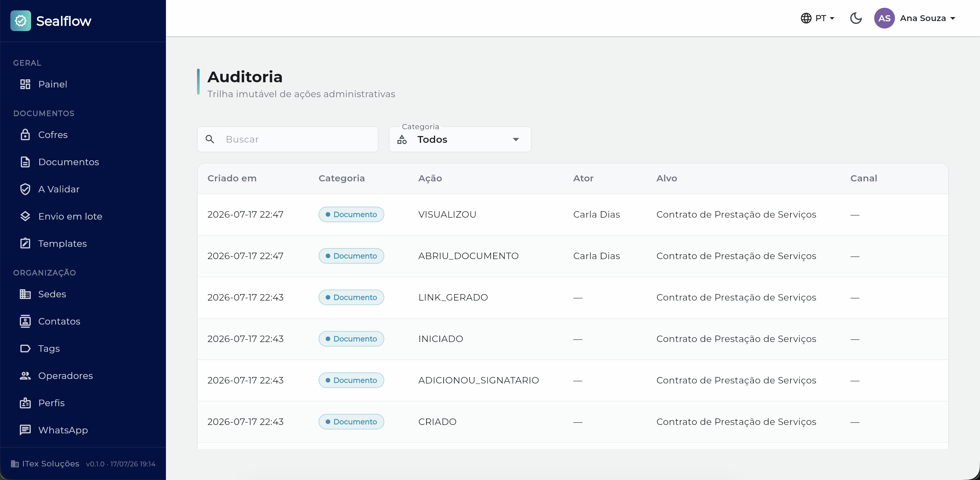Click ITex Soluções footer label

[51, 464]
